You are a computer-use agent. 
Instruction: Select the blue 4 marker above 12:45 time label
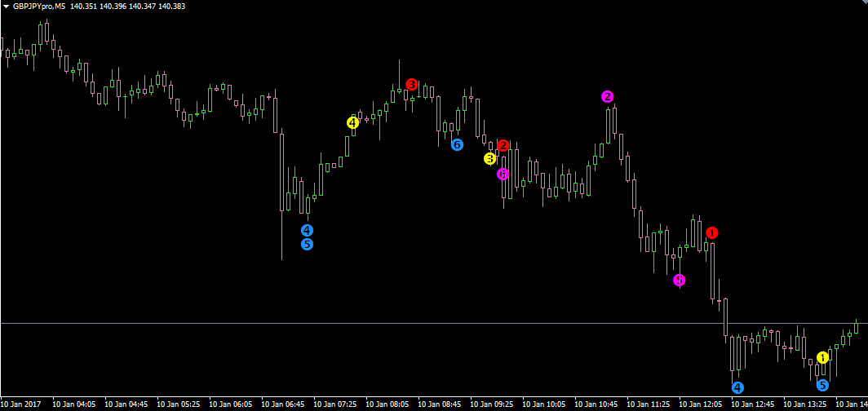click(x=737, y=387)
